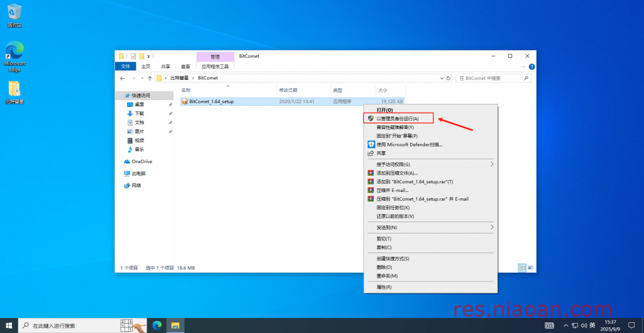Click the File Explorer taskbar icon
Screen dimensions: 644x333
click(x=175, y=325)
